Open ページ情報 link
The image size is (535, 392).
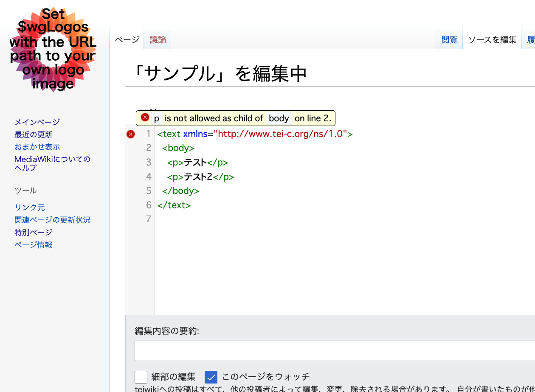[x=34, y=245]
